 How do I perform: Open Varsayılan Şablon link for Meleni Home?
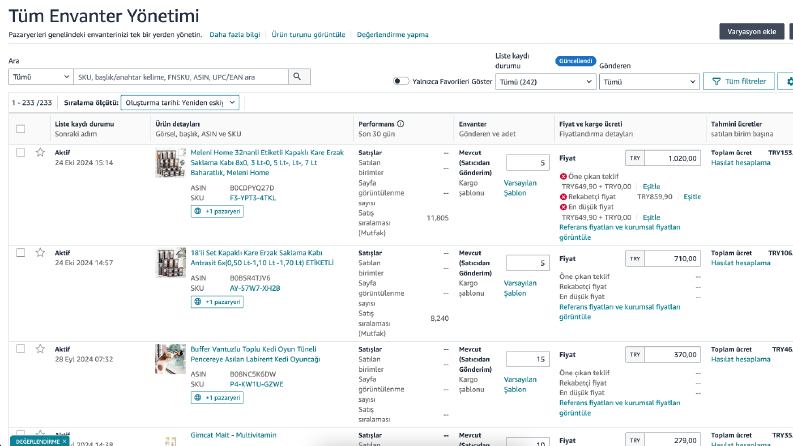pyautogui.click(x=520, y=188)
